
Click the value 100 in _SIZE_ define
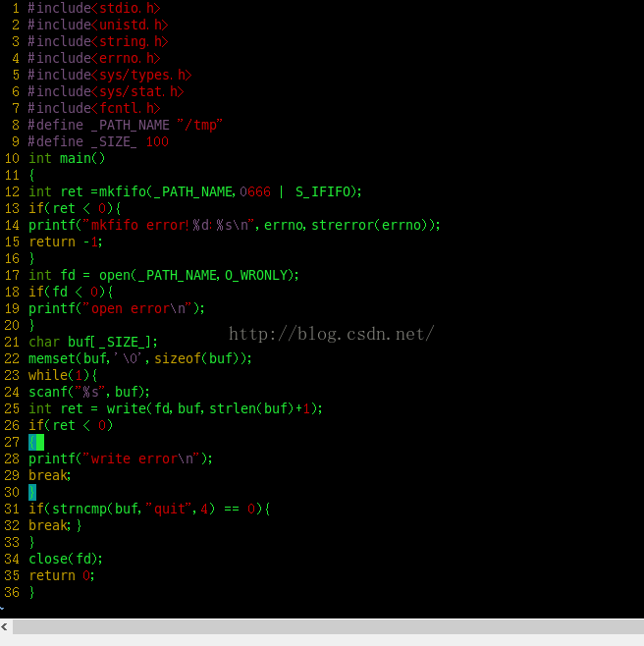[x=157, y=141]
